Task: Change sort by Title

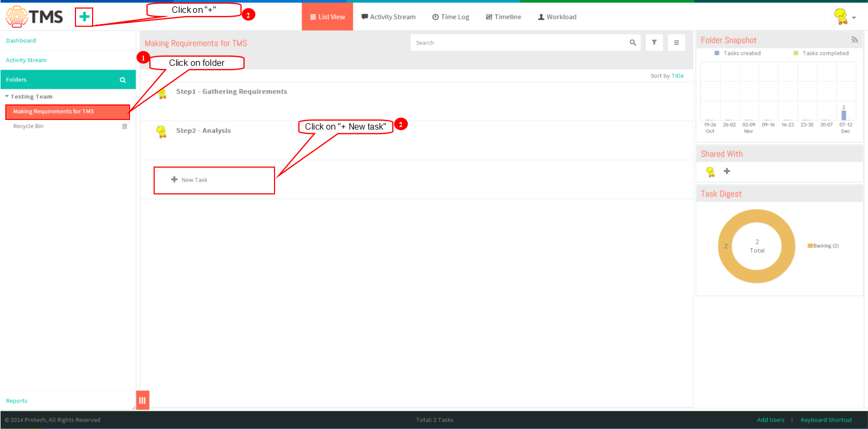Action: (x=677, y=76)
